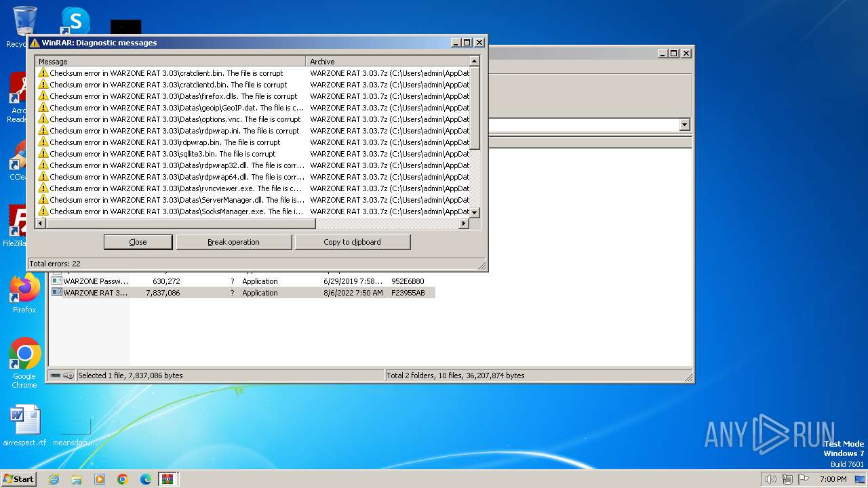
Task: Select the SocksManager.exe checksum error row
Action: tap(252, 211)
